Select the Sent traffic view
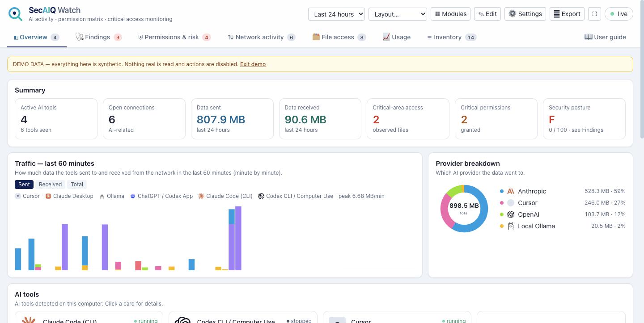 coord(24,185)
